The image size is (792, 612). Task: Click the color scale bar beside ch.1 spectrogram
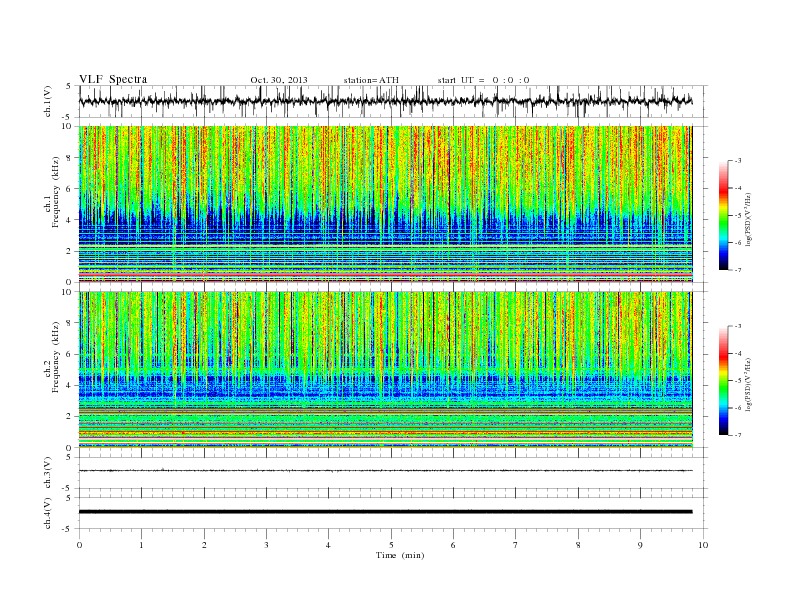pyautogui.click(x=723, y=215)
